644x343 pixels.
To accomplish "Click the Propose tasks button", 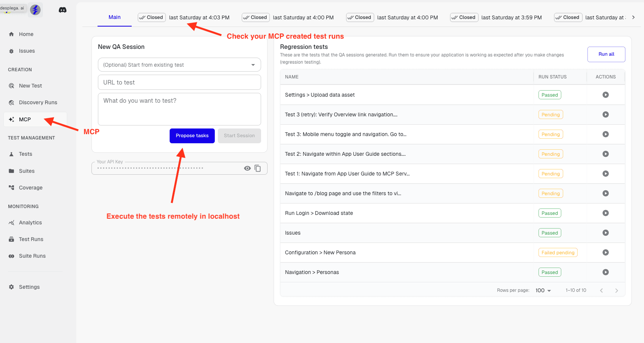I will coord(192,136).
